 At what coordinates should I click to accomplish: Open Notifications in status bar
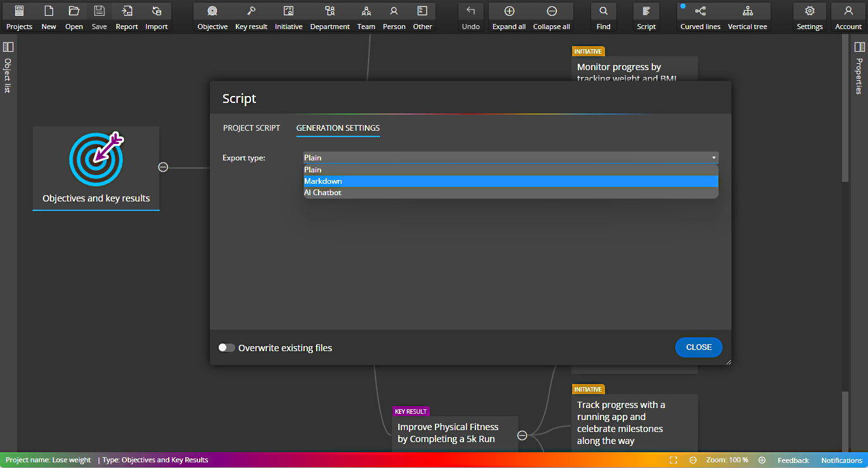click(841, 460)
